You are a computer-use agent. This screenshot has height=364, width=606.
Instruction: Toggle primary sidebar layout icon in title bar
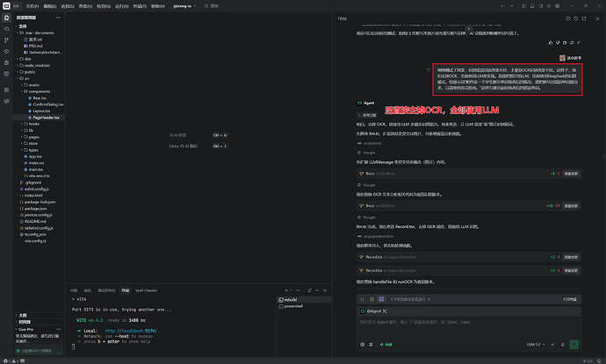524,6
